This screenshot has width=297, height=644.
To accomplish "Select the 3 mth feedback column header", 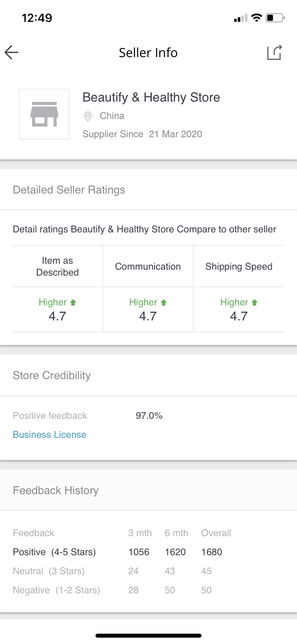I will (140, 533).
